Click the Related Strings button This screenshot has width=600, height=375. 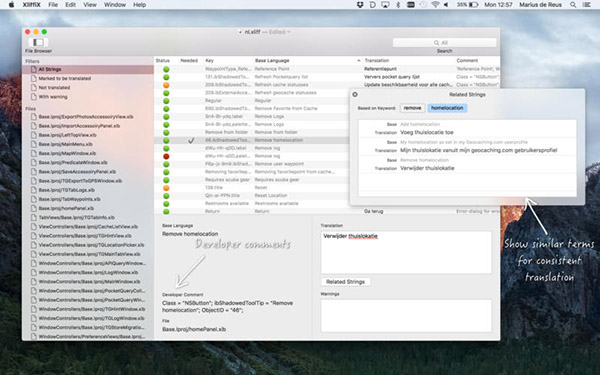pyautogui.click(x=345, y=282)
